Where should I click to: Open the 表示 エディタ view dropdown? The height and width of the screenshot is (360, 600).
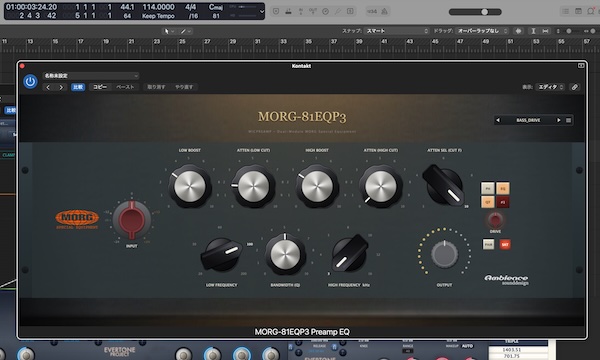point(550,87)
